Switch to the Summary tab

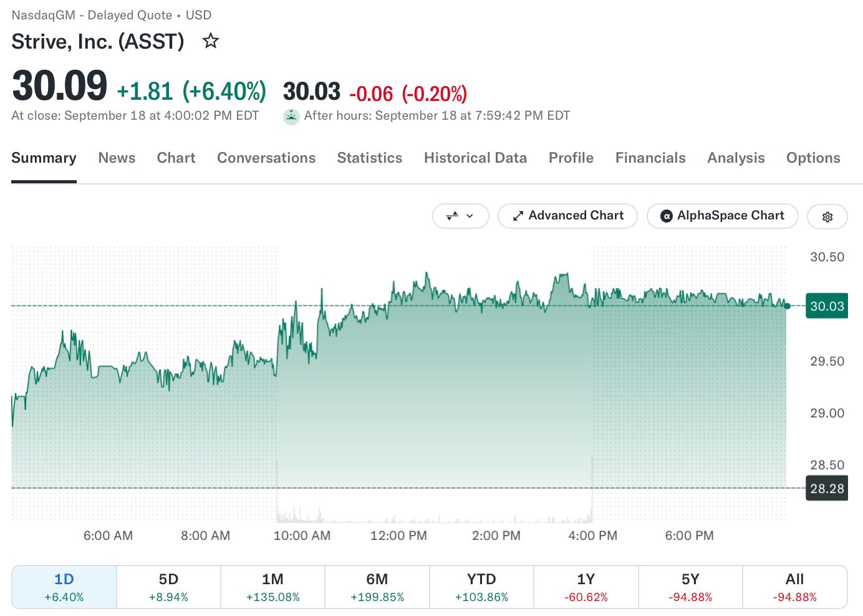44,158
